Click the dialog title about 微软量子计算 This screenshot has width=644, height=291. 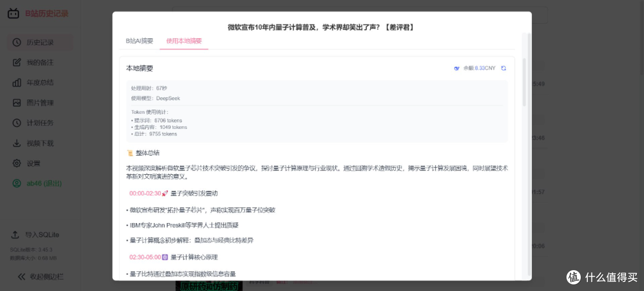coord(321,27)
